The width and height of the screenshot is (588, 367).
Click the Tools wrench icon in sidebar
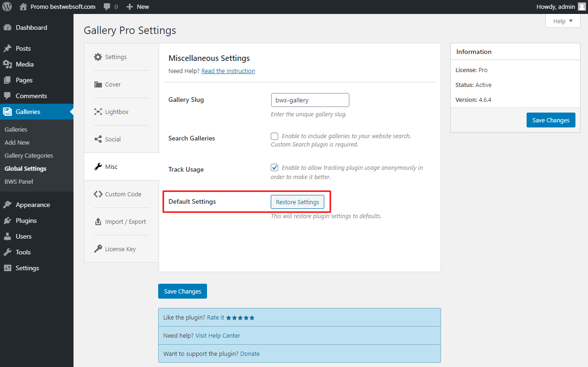pyautogui.click(x=7, y=252)
